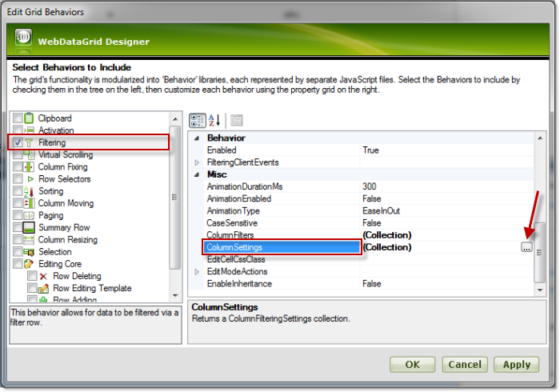Screen dimensions: 560x392
Task: Click the ellipsis button for ColumnSettings
Action: tap(526, 248)
